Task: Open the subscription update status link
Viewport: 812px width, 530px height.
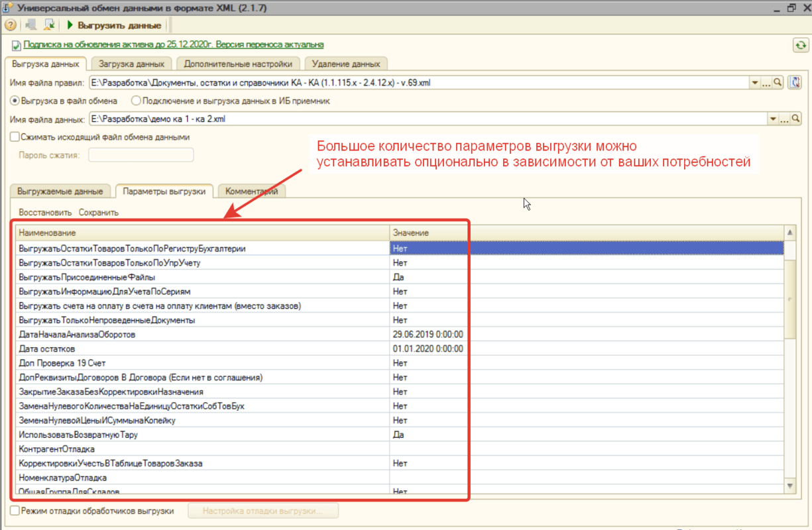Action: tap(173, 44)
